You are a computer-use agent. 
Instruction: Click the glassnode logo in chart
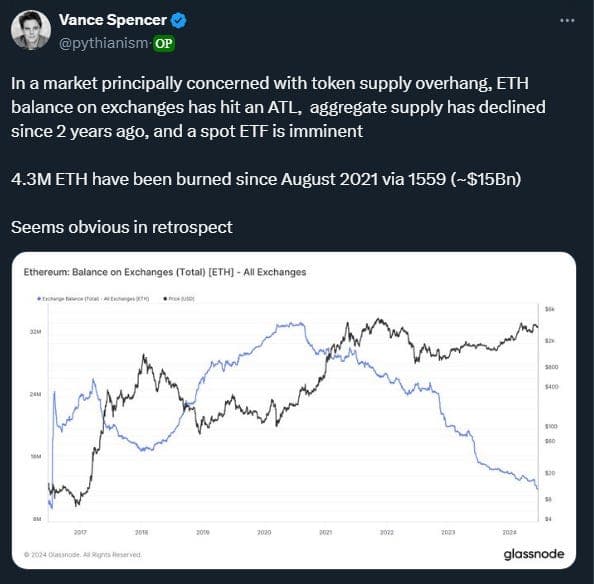[x=534, y=554]
